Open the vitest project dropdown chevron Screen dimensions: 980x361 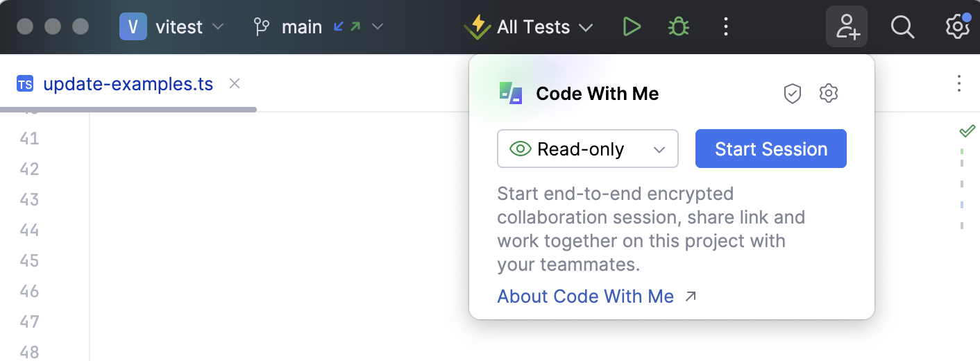(x=218, y=27)
